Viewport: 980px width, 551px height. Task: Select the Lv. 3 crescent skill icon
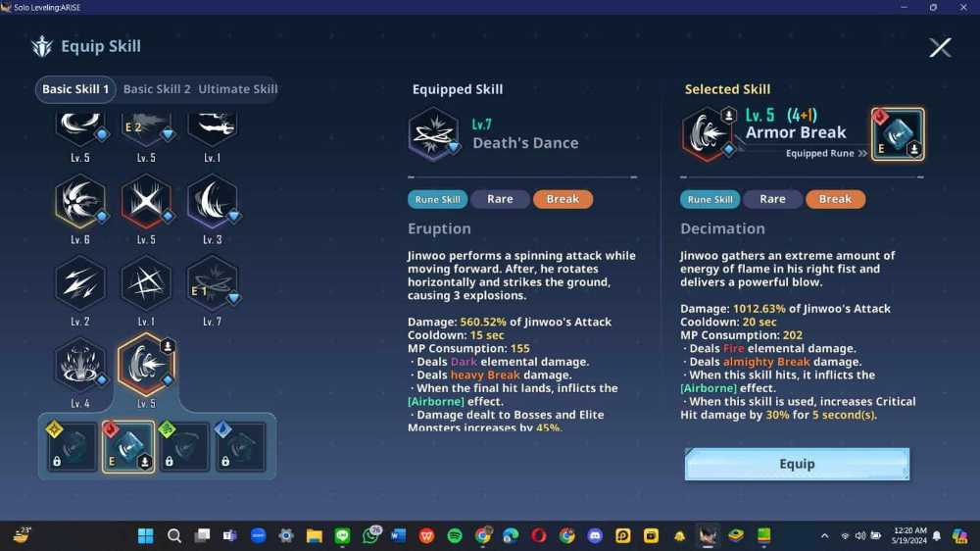click(213, 201)
